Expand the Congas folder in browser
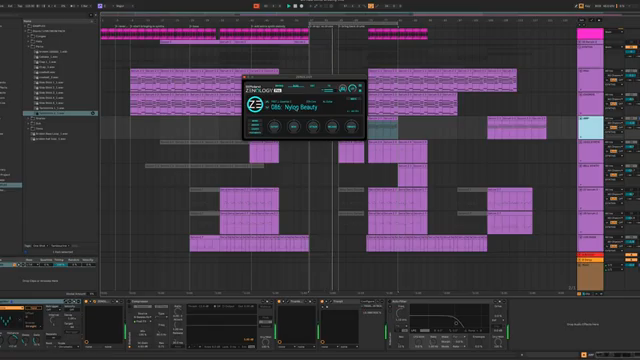Viewport: 640px width, 360px height. tap(29, 36)
